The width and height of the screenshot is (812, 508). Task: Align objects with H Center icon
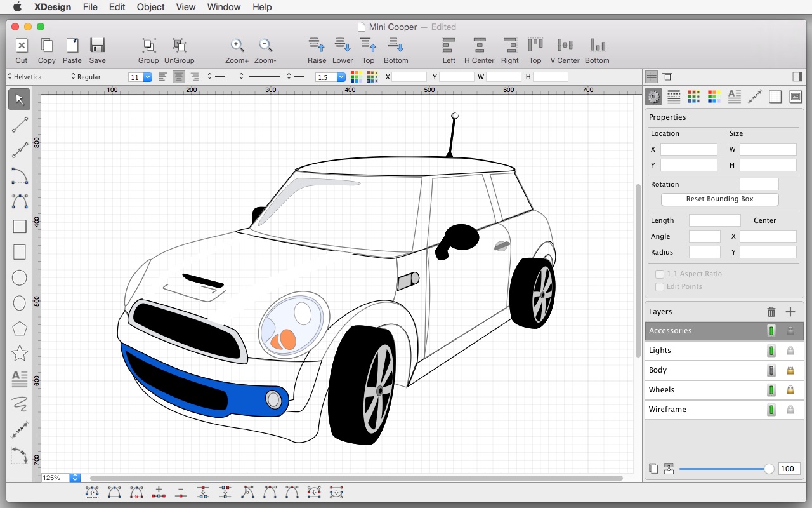click(479, 46)
